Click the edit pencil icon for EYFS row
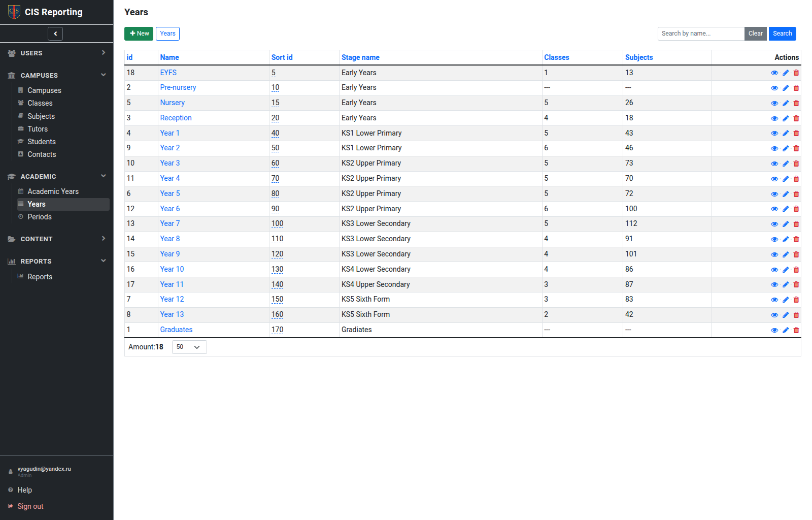The width and height of the screenshot is (812, 520). tap(786, 73)
